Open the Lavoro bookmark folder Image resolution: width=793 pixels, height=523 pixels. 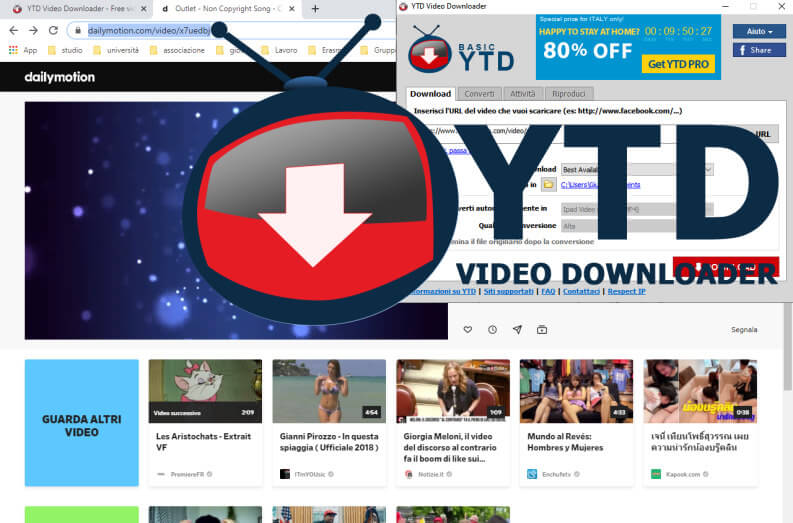(x=279, y=50)
